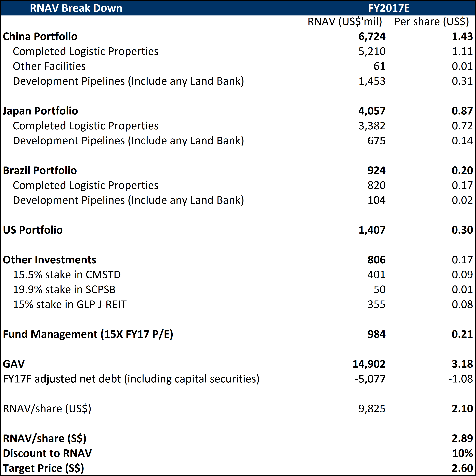The height and width of the screenshot is (476, 476).
Task: Click the 'RNAV/share (S$)' row label
Action: click(45, 439)
